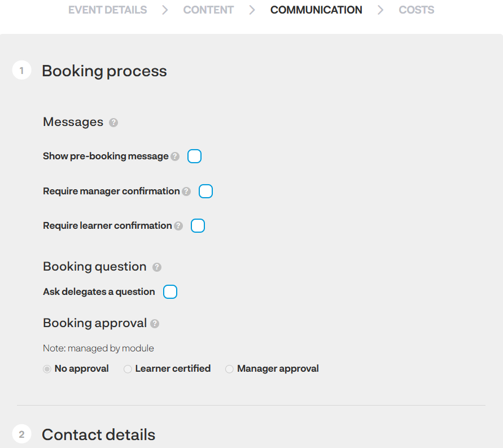The width and height of the screenshot is (503, 448).
Task: Enable Show pre-booking message checkbox
Action: (194, 156)
